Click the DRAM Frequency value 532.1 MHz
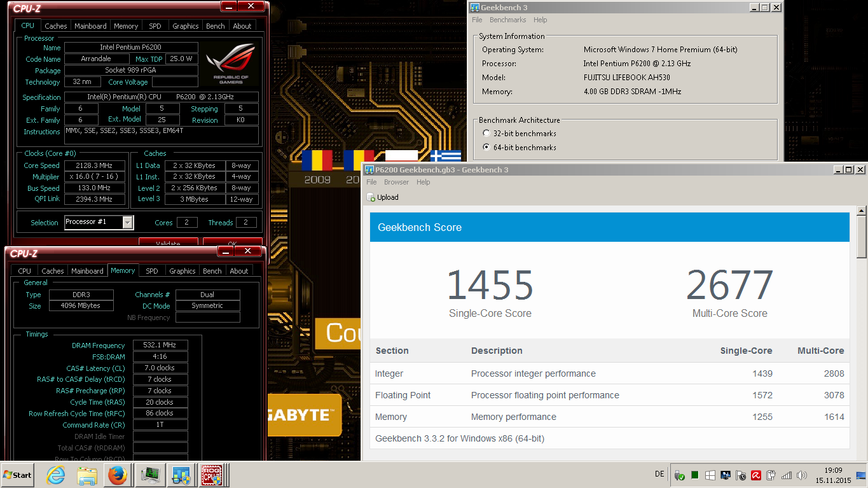The height and width of the screenshot is (488, 868). (160, 345)
